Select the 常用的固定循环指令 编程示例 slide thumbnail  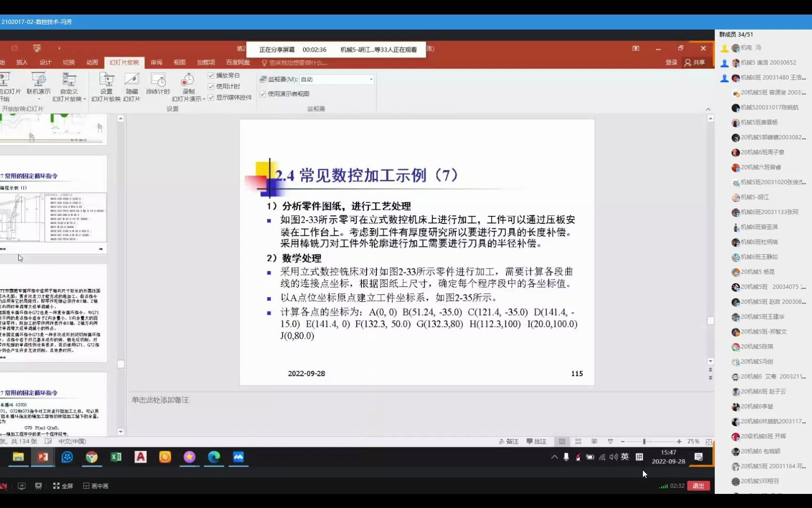click(54, 205)
